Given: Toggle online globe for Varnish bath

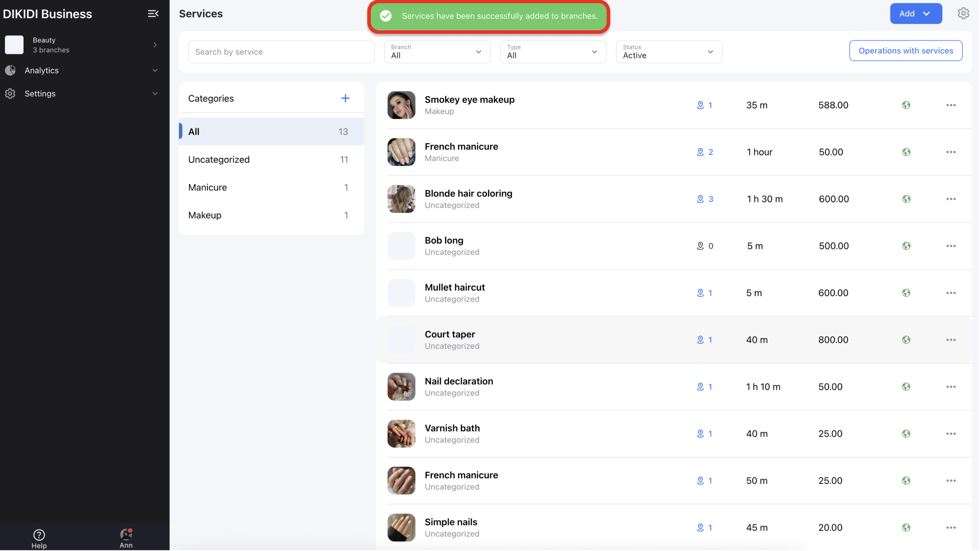Looking at the screenshot, I should (x=906, y=434).
